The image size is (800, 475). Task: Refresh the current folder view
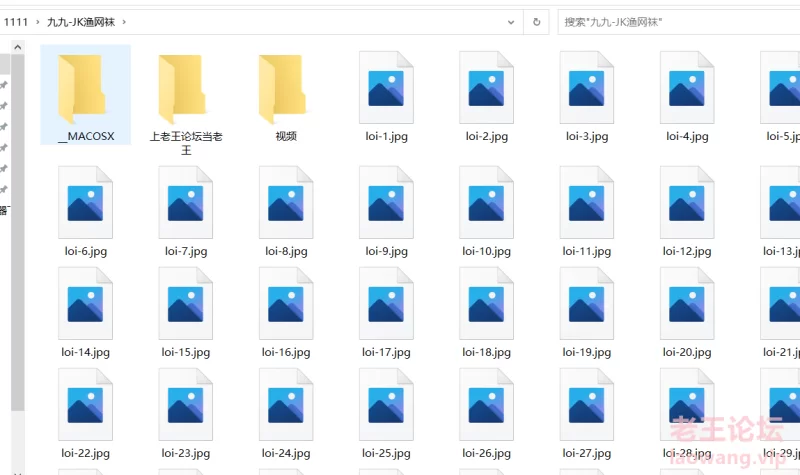(x=536, y=22)
